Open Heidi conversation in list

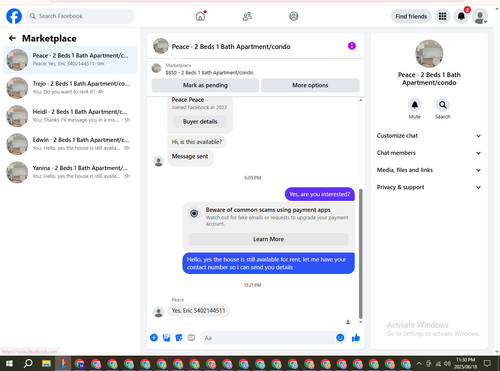70,116
